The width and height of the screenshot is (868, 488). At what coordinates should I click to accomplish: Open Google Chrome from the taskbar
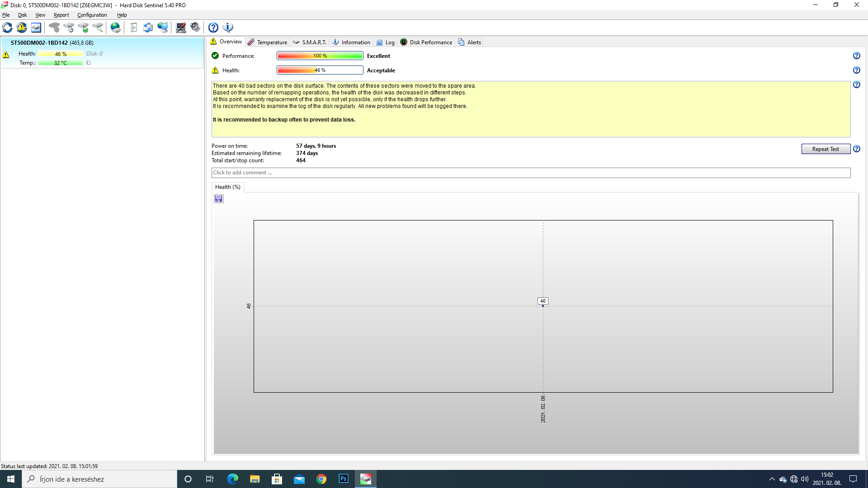321,479
